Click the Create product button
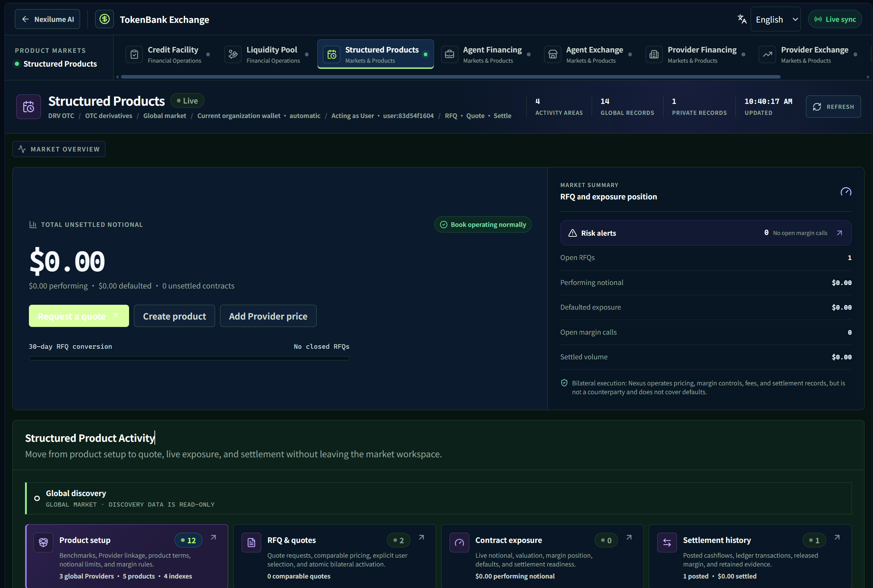Viewport: 873px width, 588px height. click(174, 316)
